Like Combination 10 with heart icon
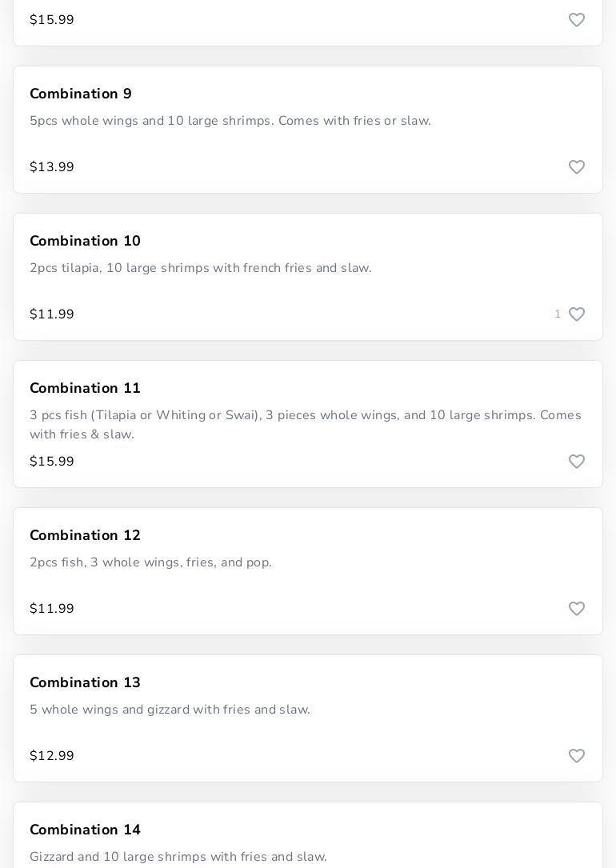The width and height of the screenshot is (616, 868). pos(577,314)
